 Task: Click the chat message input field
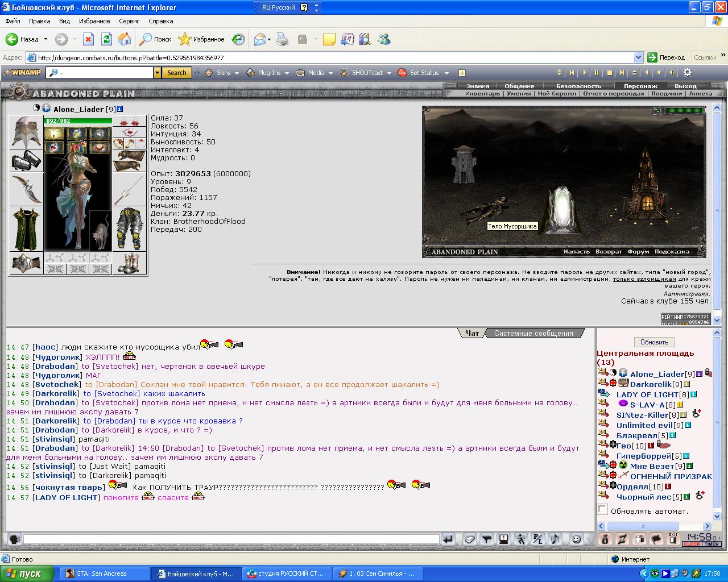tap(231, 539)
